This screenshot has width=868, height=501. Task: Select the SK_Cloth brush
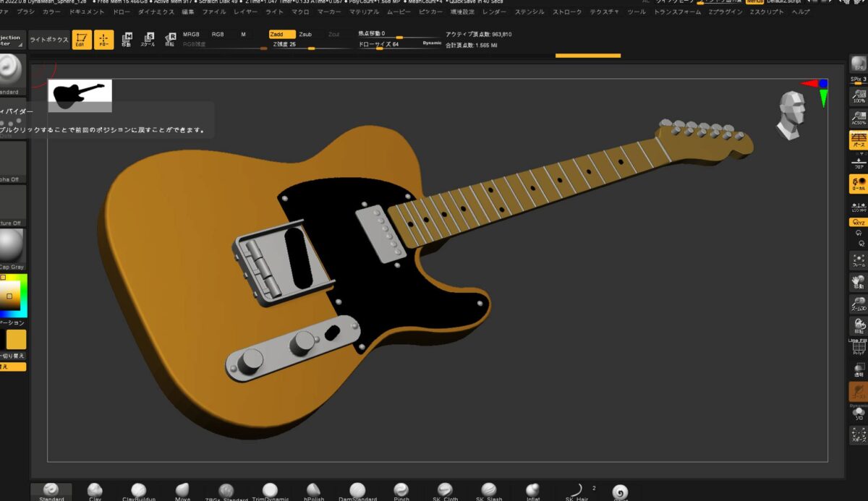[x=445, y=492]
